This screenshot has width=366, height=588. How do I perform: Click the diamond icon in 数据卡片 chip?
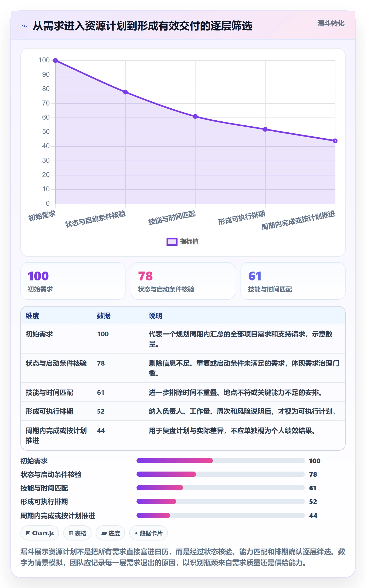coord(136,533)
